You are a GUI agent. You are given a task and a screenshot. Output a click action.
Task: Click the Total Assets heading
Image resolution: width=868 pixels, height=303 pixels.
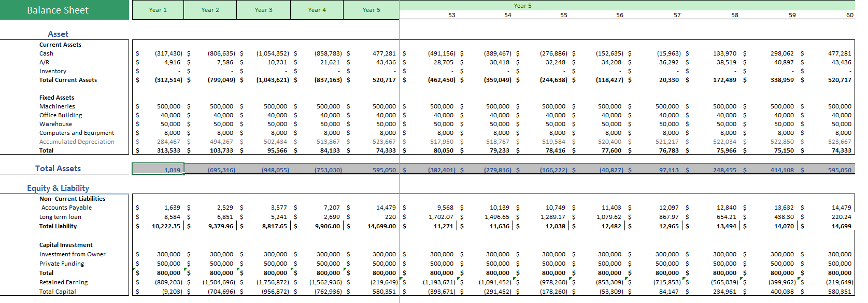(x=58, y=168)
